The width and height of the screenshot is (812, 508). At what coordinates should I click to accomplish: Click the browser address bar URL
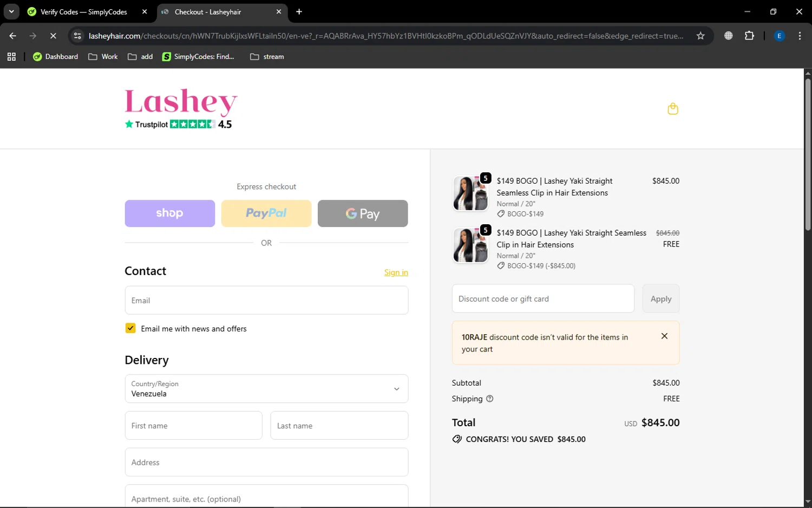[x=385, y=36]
